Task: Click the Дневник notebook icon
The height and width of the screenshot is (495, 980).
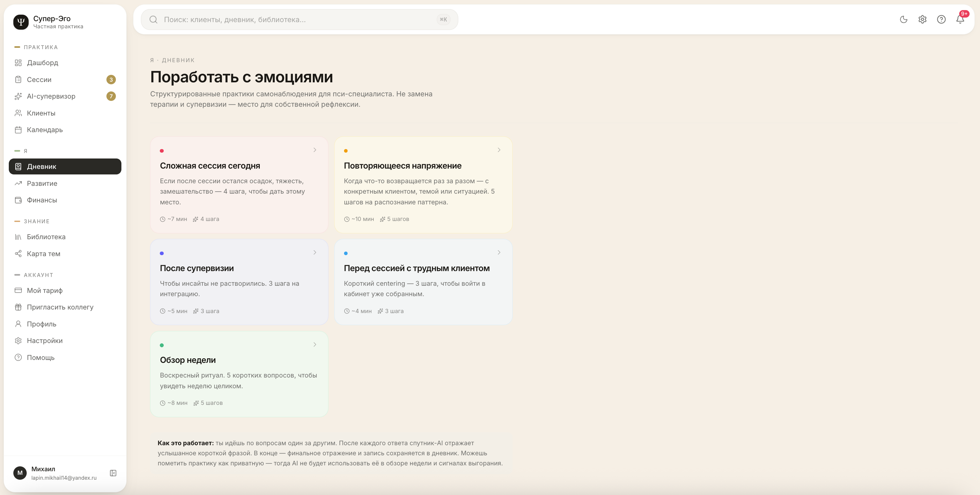Action: 18,167
